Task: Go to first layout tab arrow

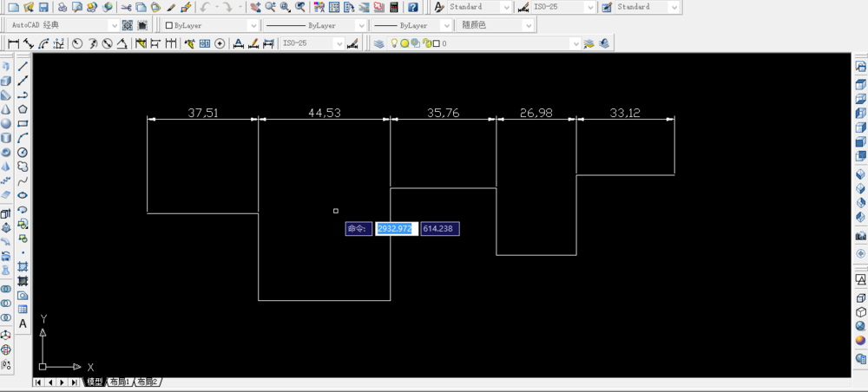Action: coord(39,382)
